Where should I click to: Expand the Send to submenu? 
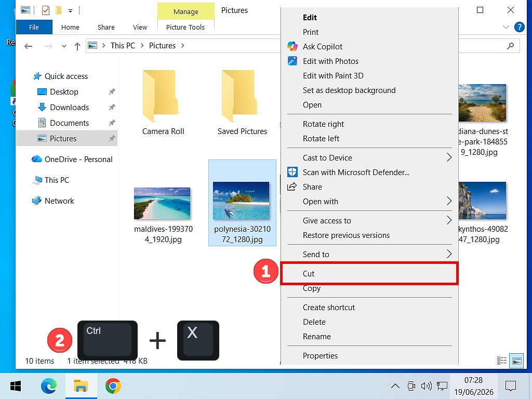449,254
